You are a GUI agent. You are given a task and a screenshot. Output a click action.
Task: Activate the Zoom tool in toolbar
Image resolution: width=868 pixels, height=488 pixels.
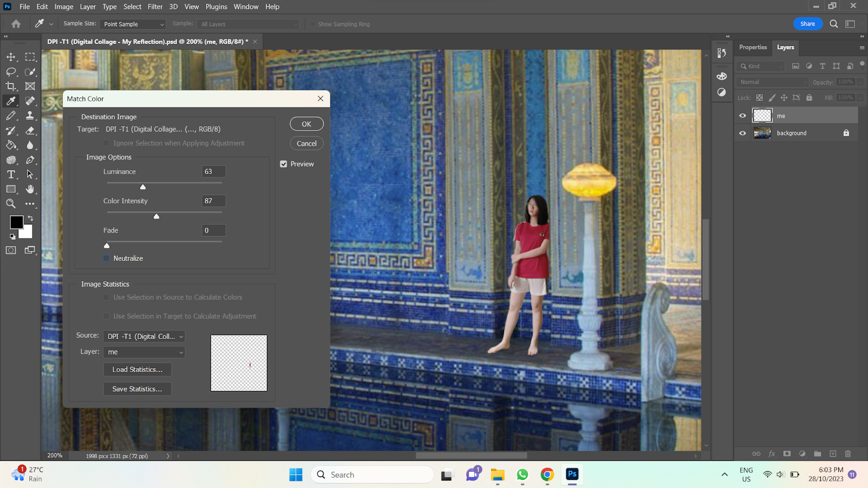tap(11, 204)
